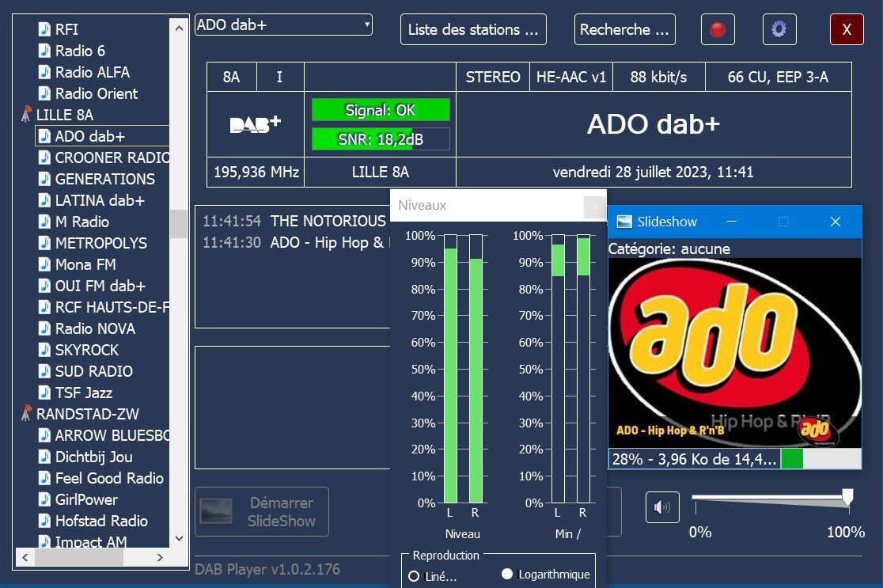Select Feel Good Radio in station tree
Viewport: 883px width, 588px height.
click(x=109, y=478)
